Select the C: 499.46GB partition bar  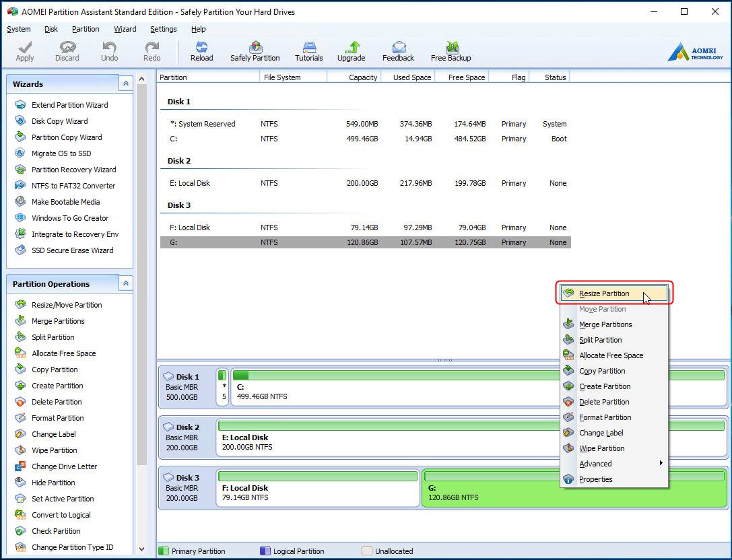pos(479,387)
